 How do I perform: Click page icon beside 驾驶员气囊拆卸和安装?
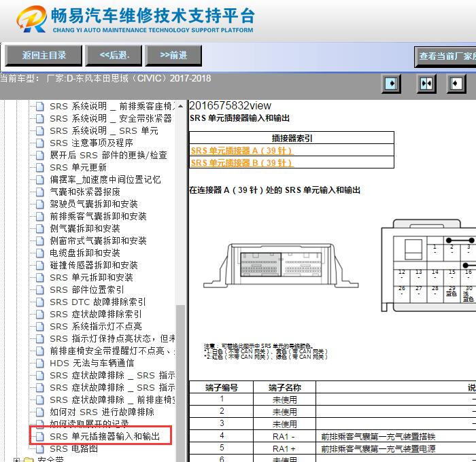click(39, 204)
